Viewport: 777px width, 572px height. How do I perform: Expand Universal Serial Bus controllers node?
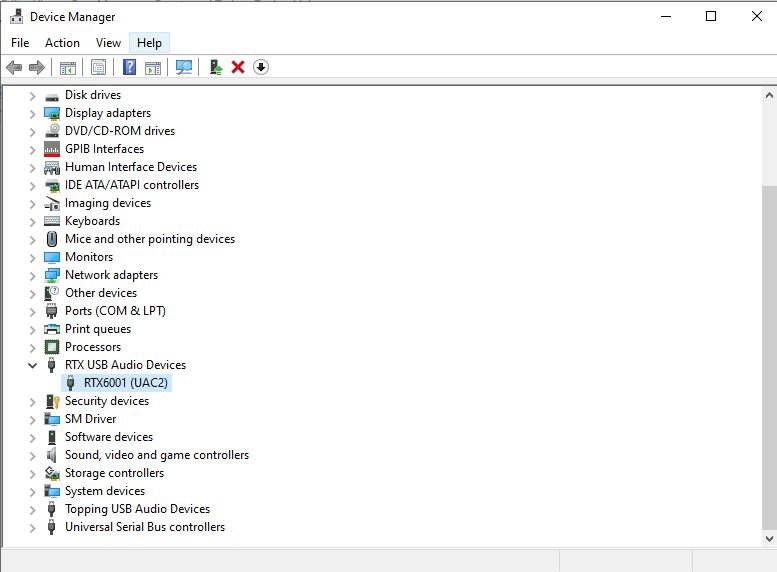pos(33,528)
